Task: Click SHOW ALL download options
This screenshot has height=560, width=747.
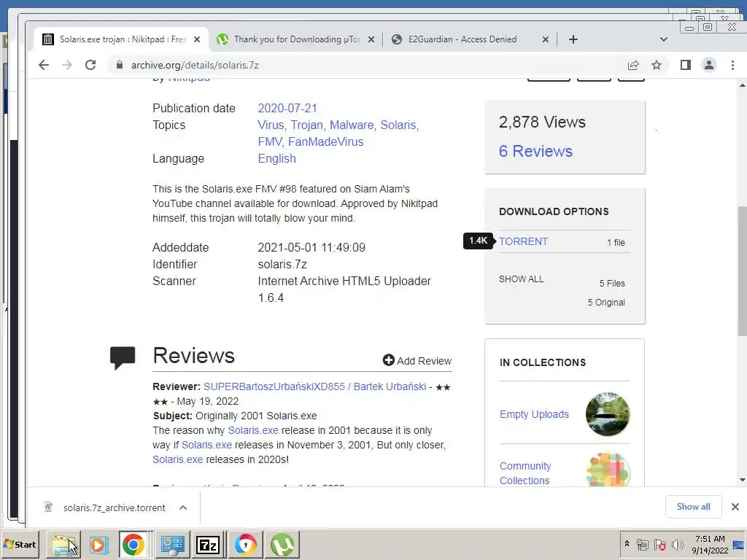Action: [x=521, y=279]
